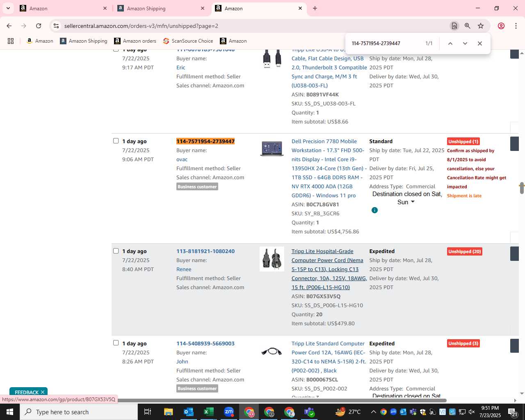The height and width of the screenshot is (420, 525).
Task: Show hidden system tray icons
Action: (373, 412)
